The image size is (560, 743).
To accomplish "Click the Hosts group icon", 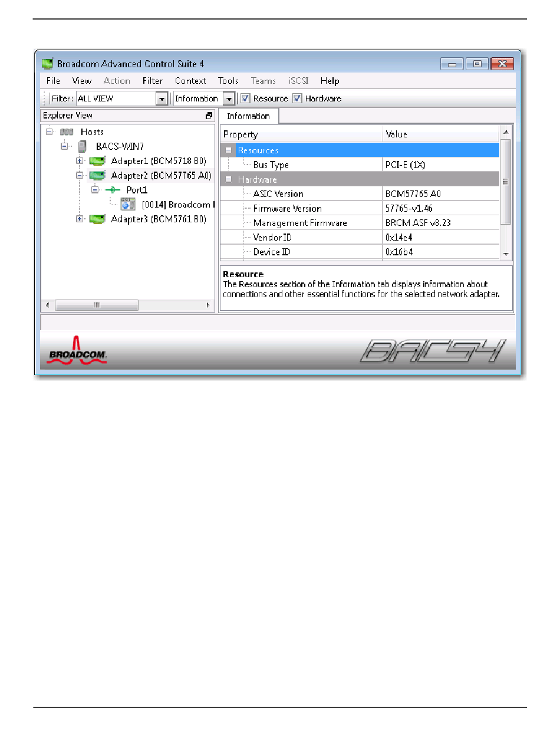I will tap(66, 132).
